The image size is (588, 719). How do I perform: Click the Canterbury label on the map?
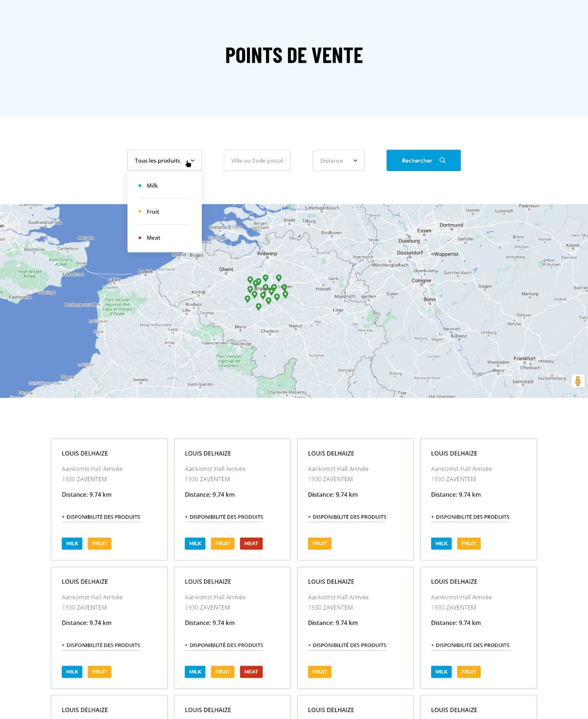pos(68,249)
